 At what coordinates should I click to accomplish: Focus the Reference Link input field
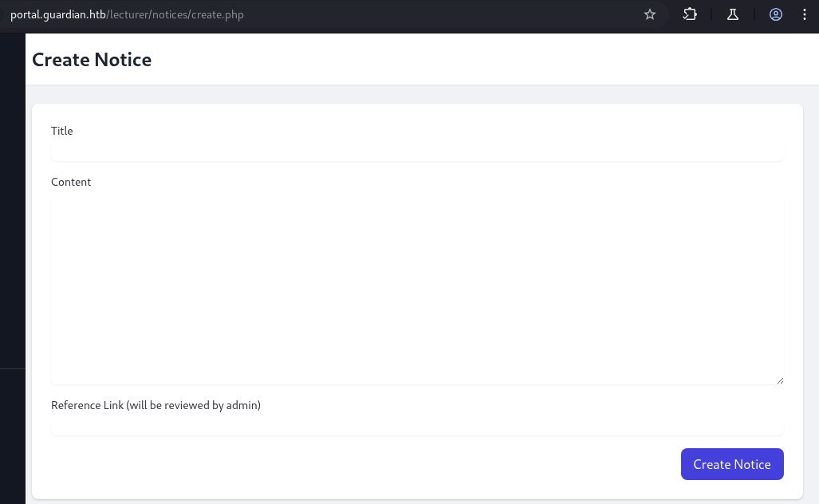click(417, 427)
